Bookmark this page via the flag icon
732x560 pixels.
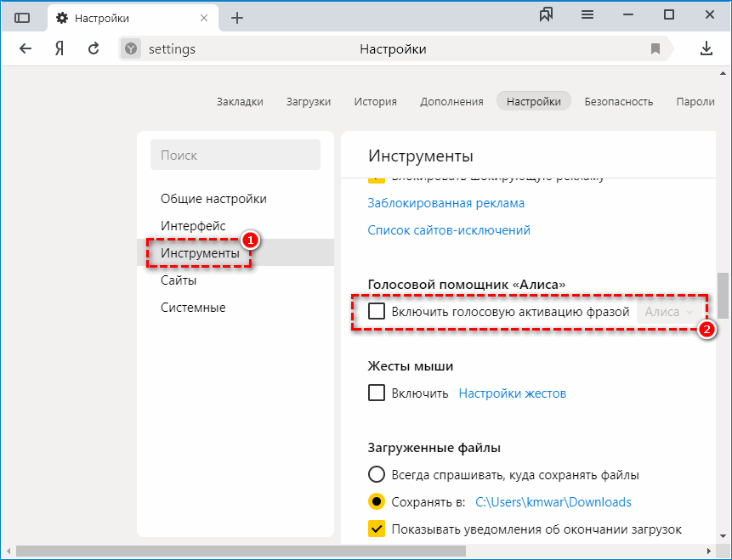[655, 48]
